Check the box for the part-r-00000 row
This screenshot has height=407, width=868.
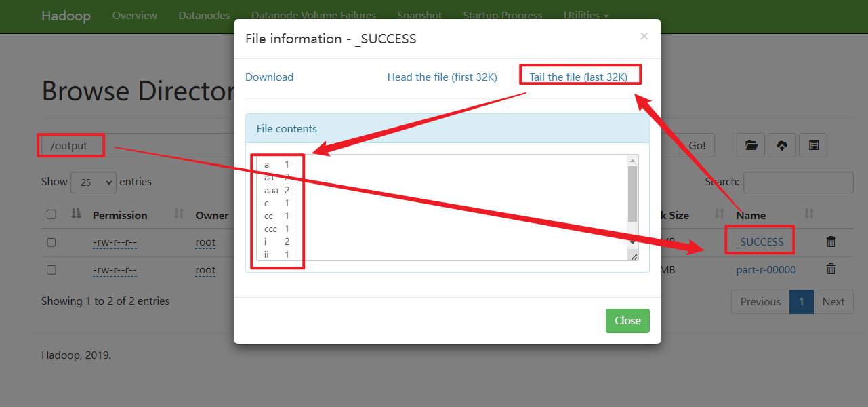click(51, 270)
